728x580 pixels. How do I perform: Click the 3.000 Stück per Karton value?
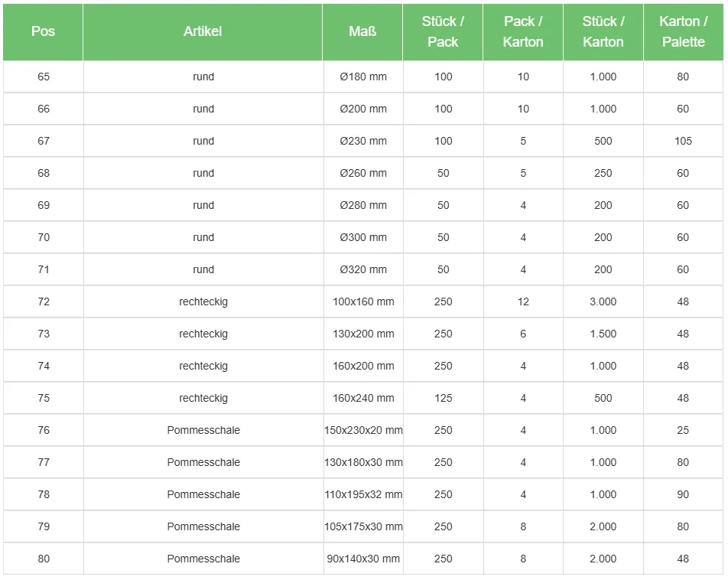tap(603, 301)
